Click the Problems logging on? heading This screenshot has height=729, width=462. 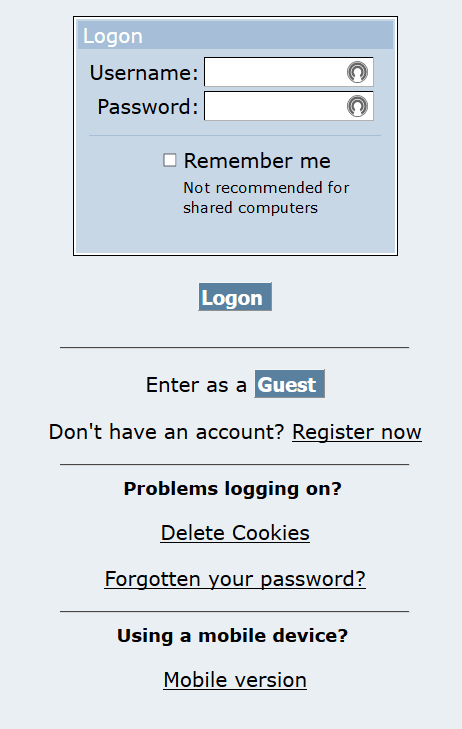click(x=233, y=489)
